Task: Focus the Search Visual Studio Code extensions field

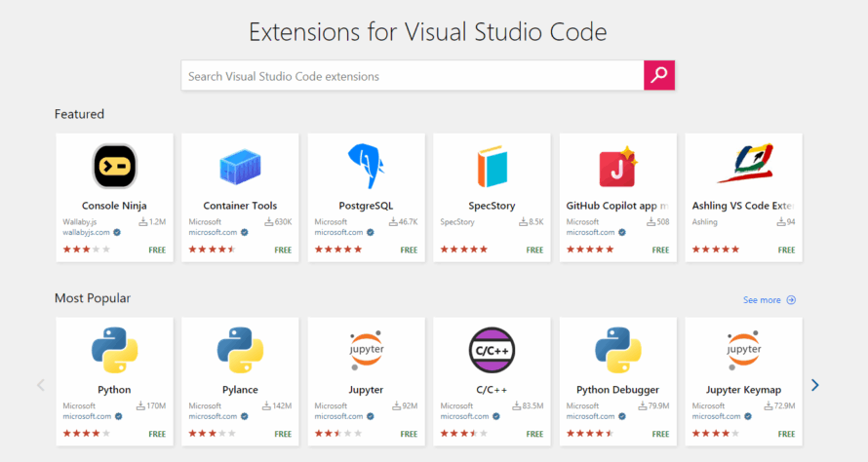Action: coord(413,75)
